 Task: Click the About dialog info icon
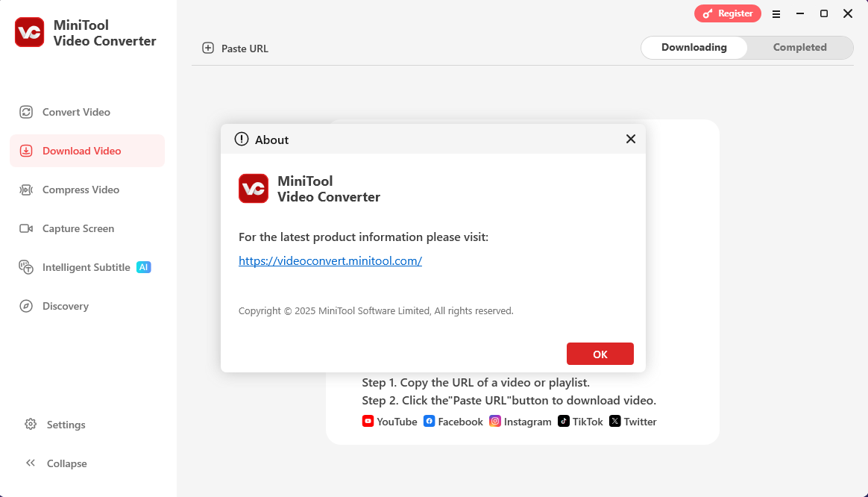pyautogui.click(x=242, y=139)
